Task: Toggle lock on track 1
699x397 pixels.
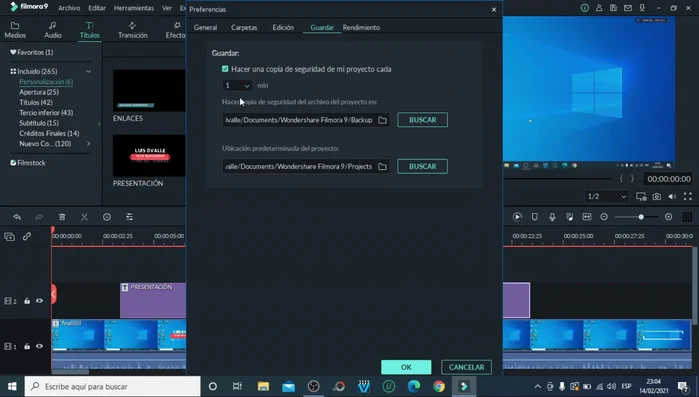Action: [27, 346]
